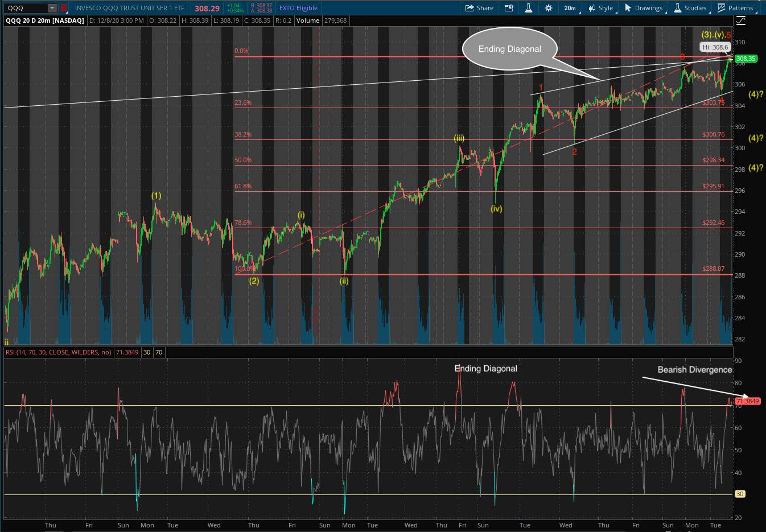
Task: Click the chart scale icon below Patterns
Action: (x=740, y=21)
